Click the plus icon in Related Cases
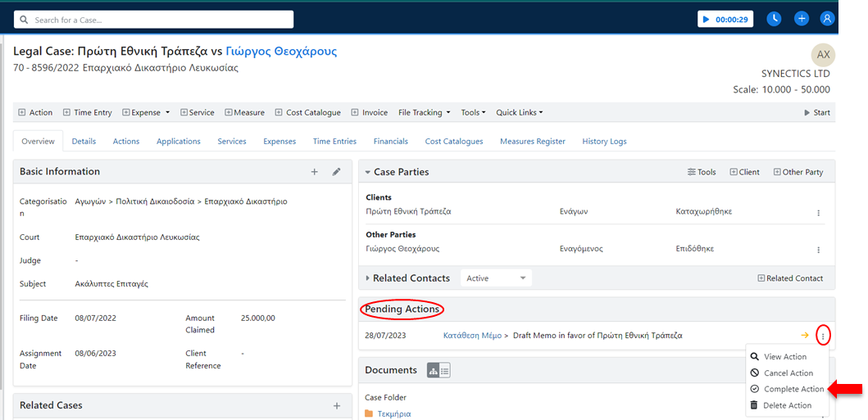The image size is (868, 420). [x=336, y=405]
